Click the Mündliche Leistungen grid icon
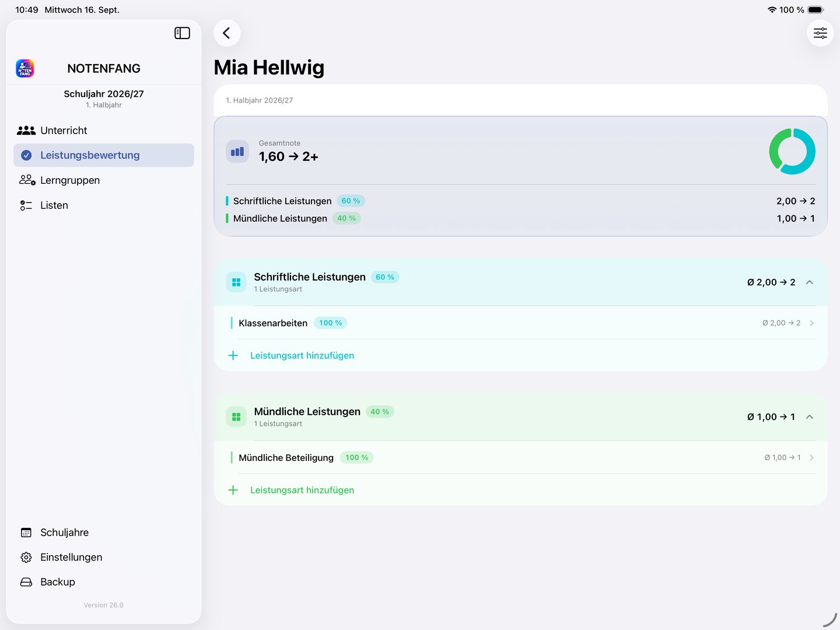Screen dimensions: 840x630 (236, 417)
